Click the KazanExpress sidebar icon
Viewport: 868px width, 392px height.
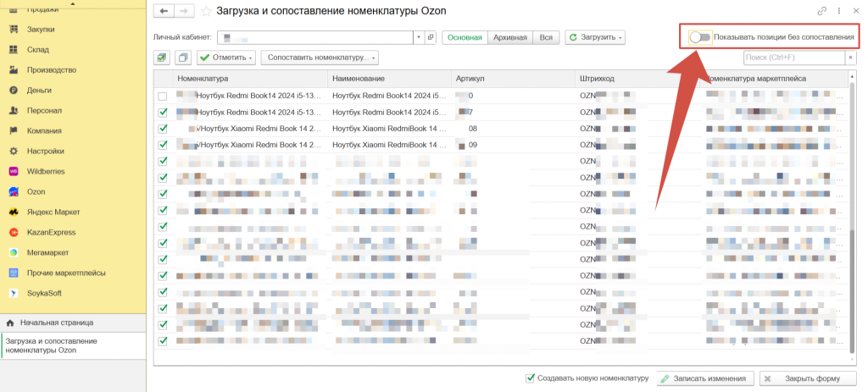pos(14,232)
